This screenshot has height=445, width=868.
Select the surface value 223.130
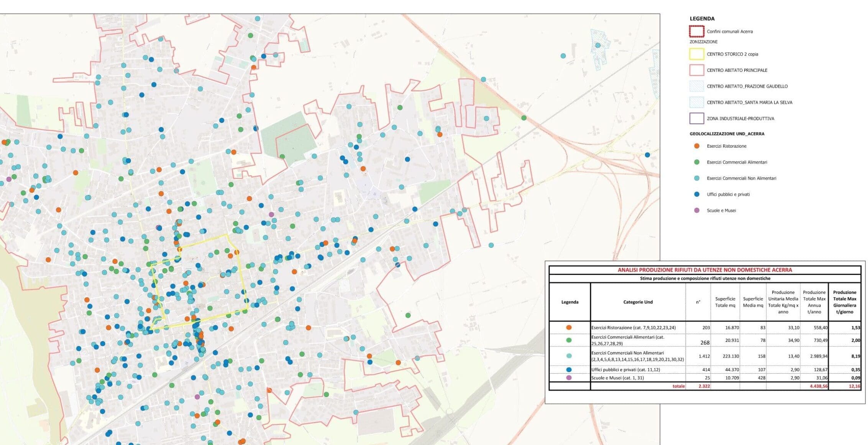pos(731,356)
